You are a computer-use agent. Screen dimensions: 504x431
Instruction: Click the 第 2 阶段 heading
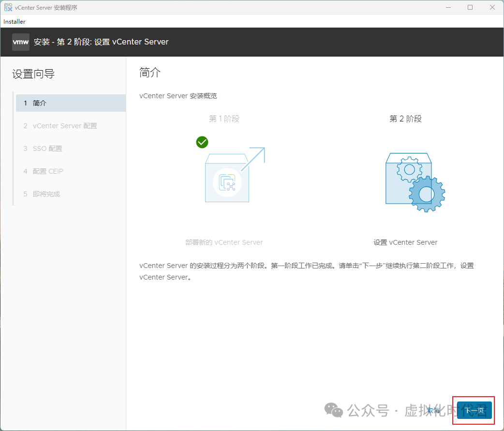coord(405,119)
